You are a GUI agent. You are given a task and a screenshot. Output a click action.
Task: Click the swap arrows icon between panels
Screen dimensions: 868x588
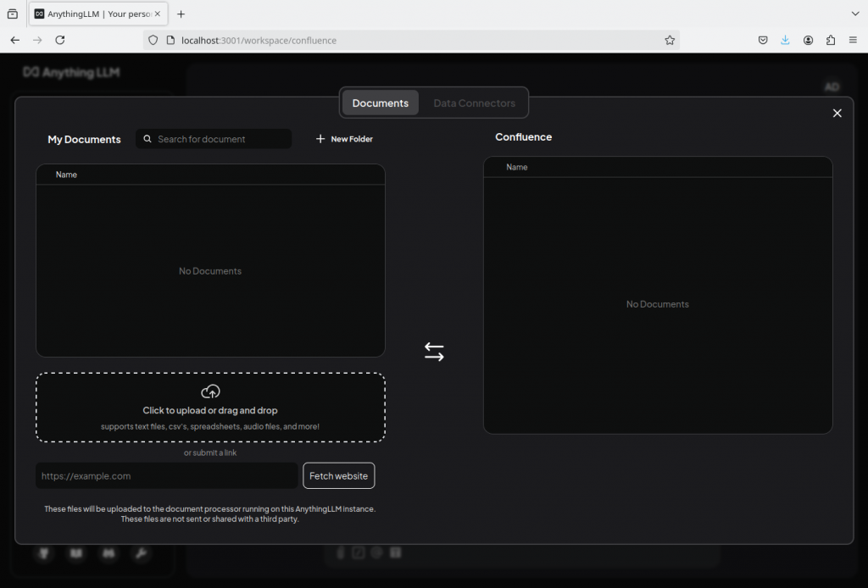434,352
